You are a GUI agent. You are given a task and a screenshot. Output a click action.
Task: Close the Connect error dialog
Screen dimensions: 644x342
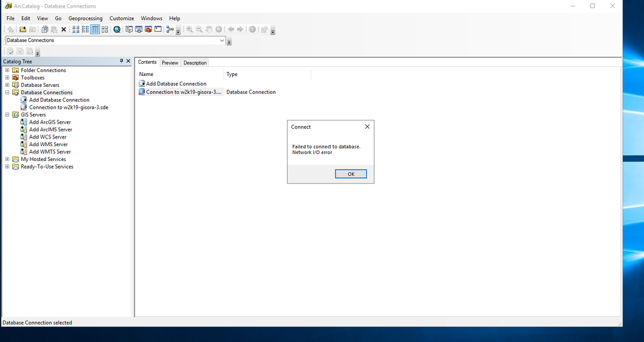(367, 127)
